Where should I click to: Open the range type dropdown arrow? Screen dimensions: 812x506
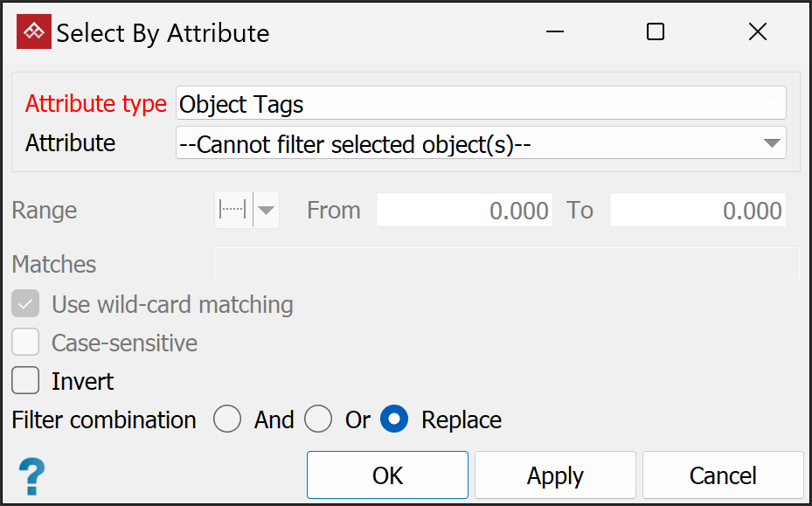click(267, 211)
